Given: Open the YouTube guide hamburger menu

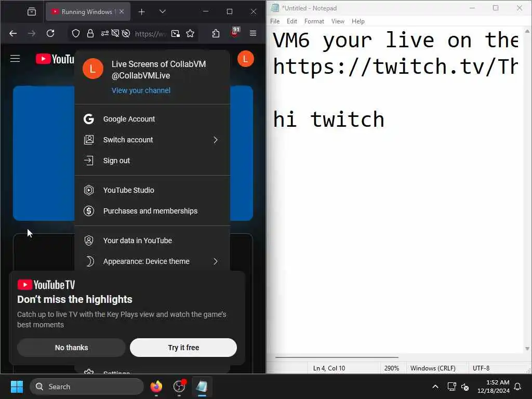Looking at the screenshot, I should coord(15,59).
